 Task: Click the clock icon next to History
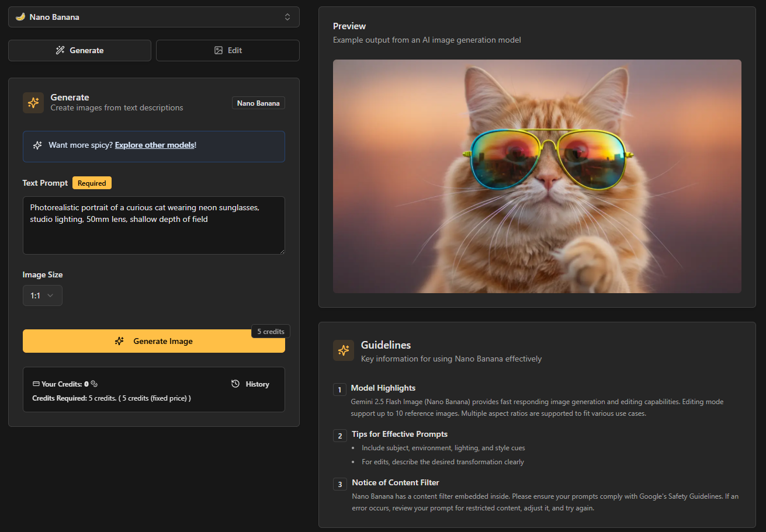pyautogui.click(x=235, y=384)
